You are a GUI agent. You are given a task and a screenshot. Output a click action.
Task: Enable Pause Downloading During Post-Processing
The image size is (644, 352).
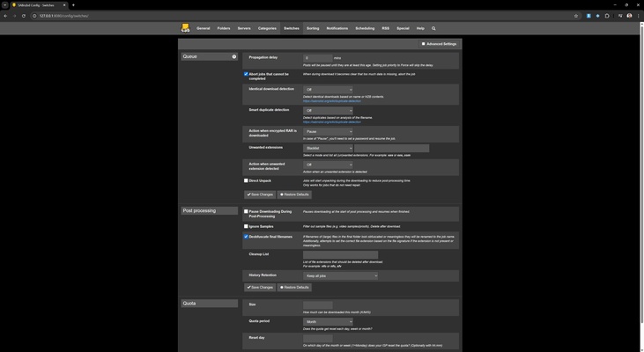point(246,212)
